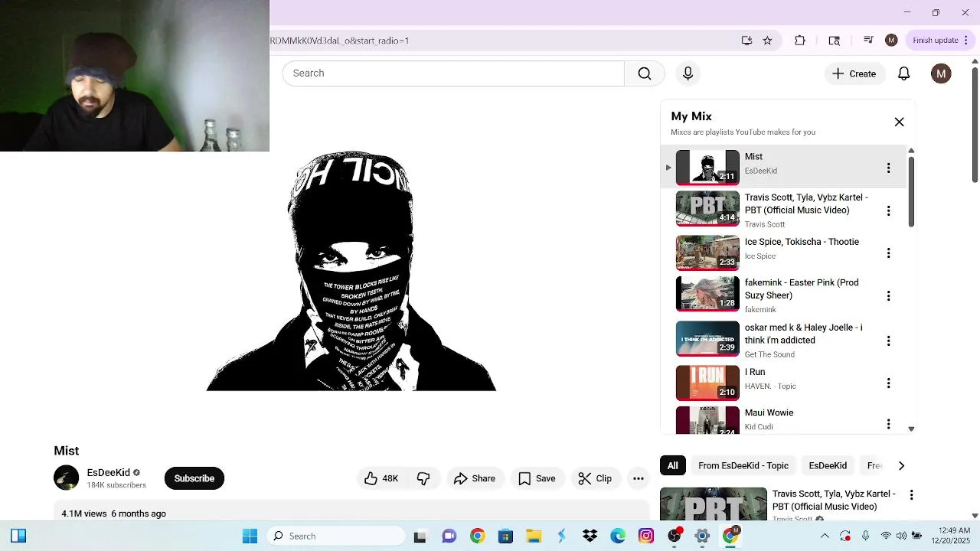Click install app icon in address bar
This screenshot has width=980, height=551.
(x=746, y=41)
